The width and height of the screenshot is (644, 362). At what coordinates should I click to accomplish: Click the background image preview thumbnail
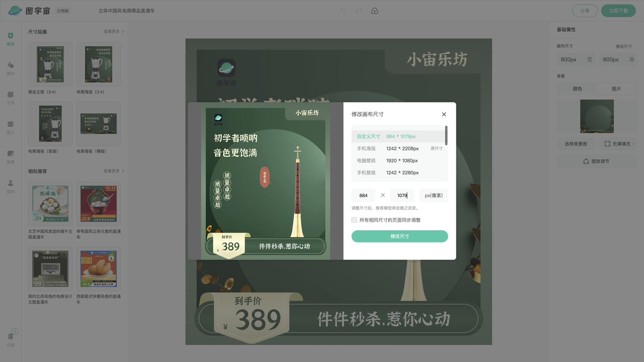click(x=597, y=116)
